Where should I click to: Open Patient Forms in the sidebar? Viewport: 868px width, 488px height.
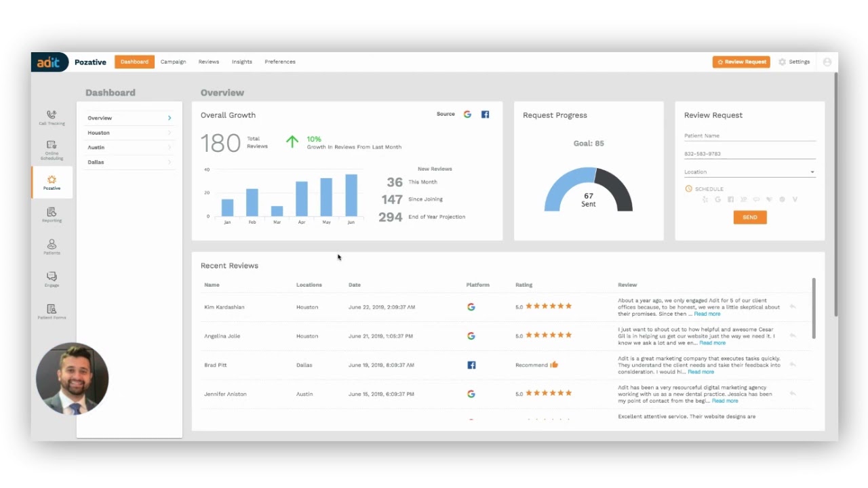pos(52,312)
